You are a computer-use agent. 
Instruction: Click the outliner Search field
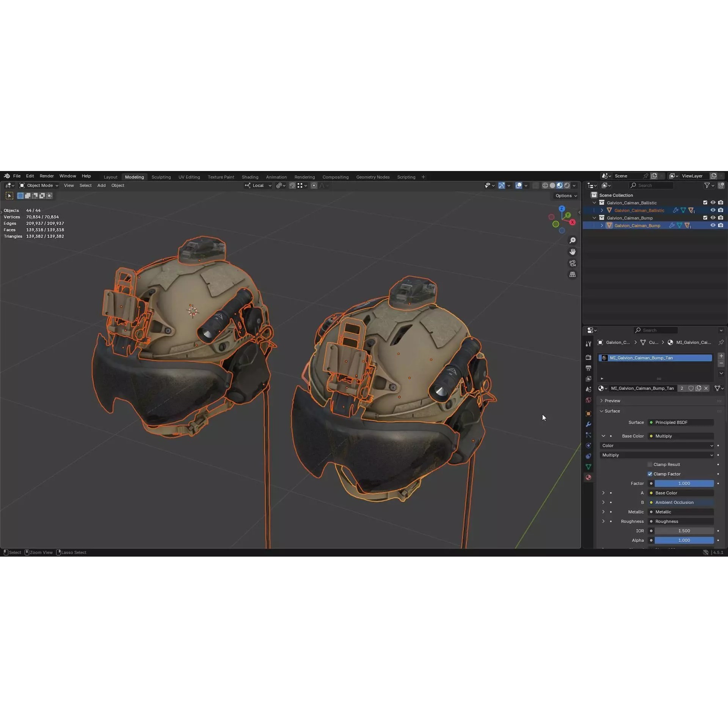click(652, 185)
